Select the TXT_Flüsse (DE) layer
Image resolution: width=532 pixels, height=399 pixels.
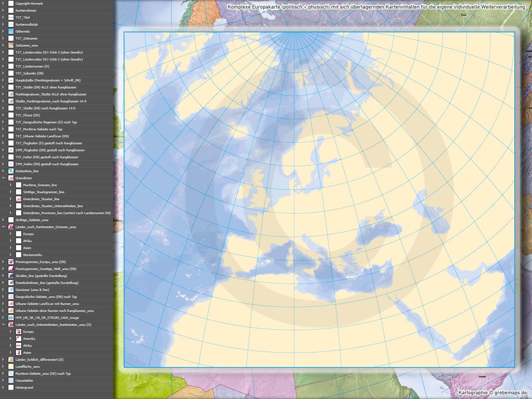coord(28,115)
